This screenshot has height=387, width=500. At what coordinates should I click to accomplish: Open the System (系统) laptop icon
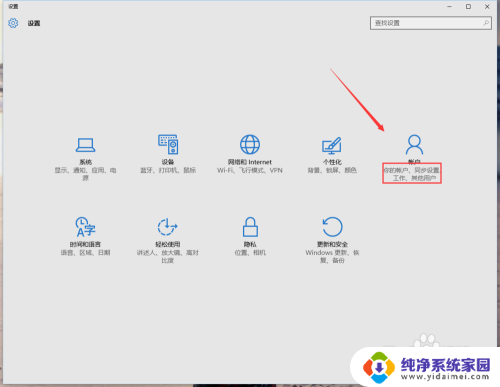coord(85,145)
